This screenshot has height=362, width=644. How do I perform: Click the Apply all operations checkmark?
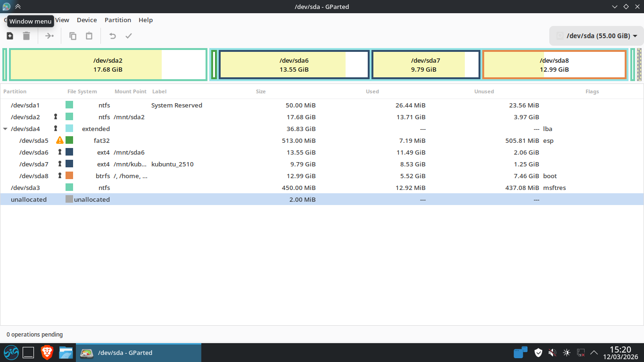pyautogui.click(x=129, y=36)
